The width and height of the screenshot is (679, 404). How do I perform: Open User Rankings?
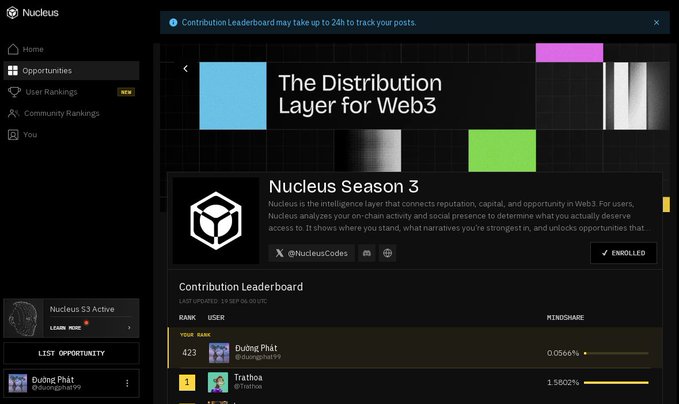[x=71, y=92]
